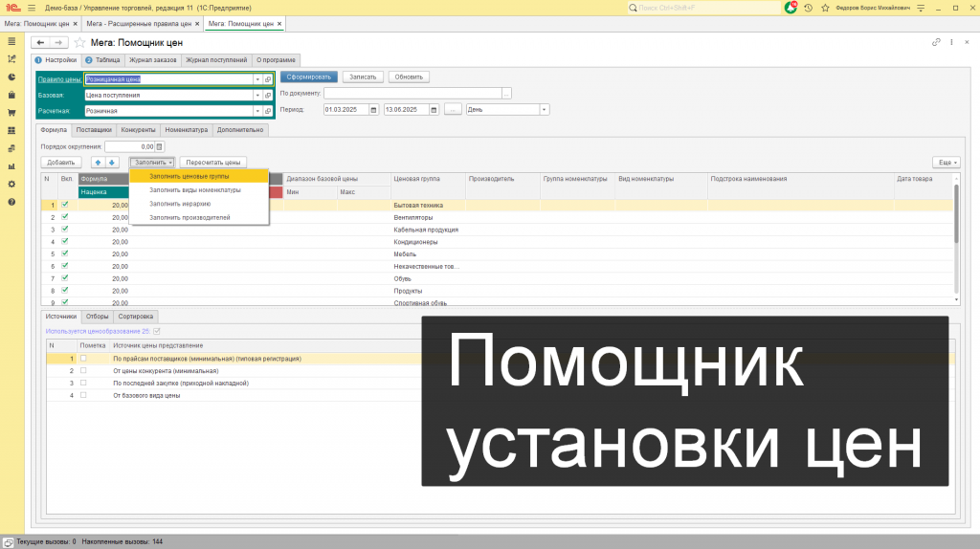Check the От цены конкурента source checkbox

(83, 370)
